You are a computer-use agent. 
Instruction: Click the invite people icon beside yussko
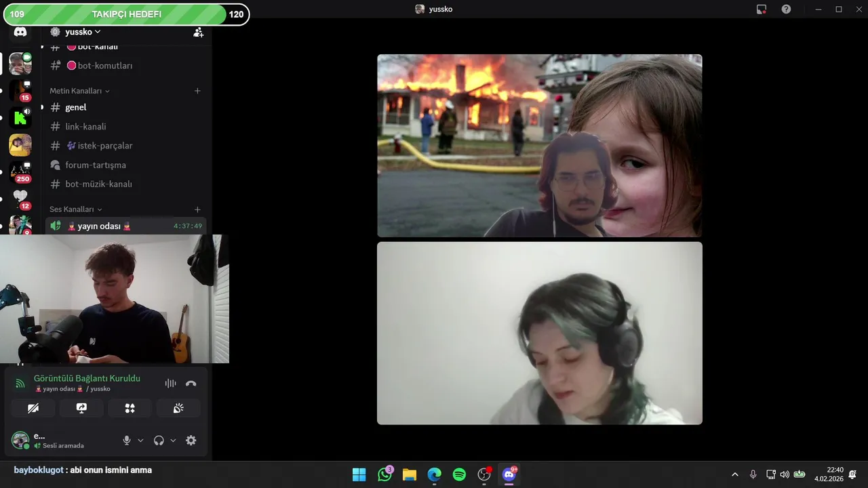tap(198, 32)
